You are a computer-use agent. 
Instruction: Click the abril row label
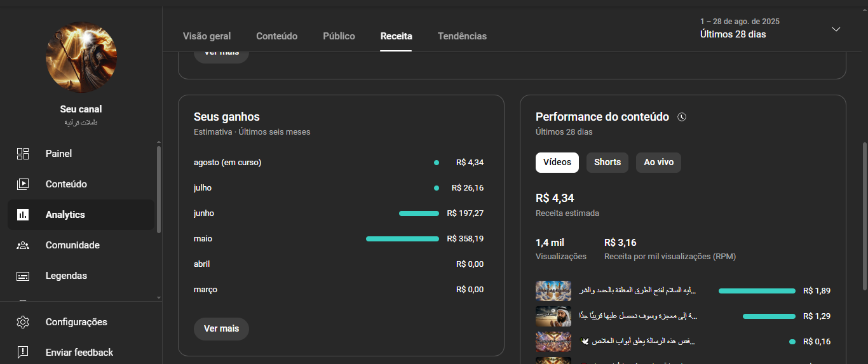point(201,264)
